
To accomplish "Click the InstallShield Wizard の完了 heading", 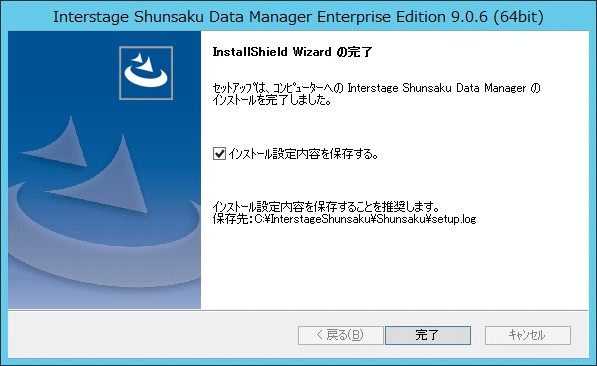I will point(292,51).
